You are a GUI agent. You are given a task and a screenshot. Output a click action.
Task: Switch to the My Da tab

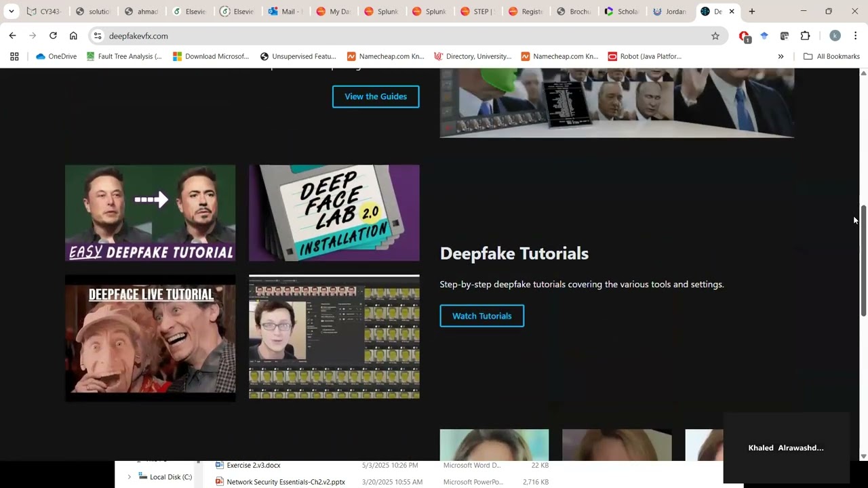[334, 12]
